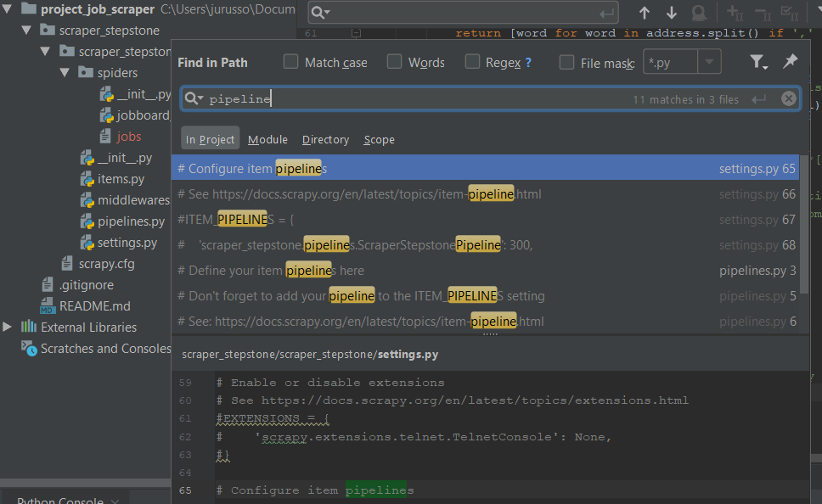Toggle the Words checkbox

[394, 62]
